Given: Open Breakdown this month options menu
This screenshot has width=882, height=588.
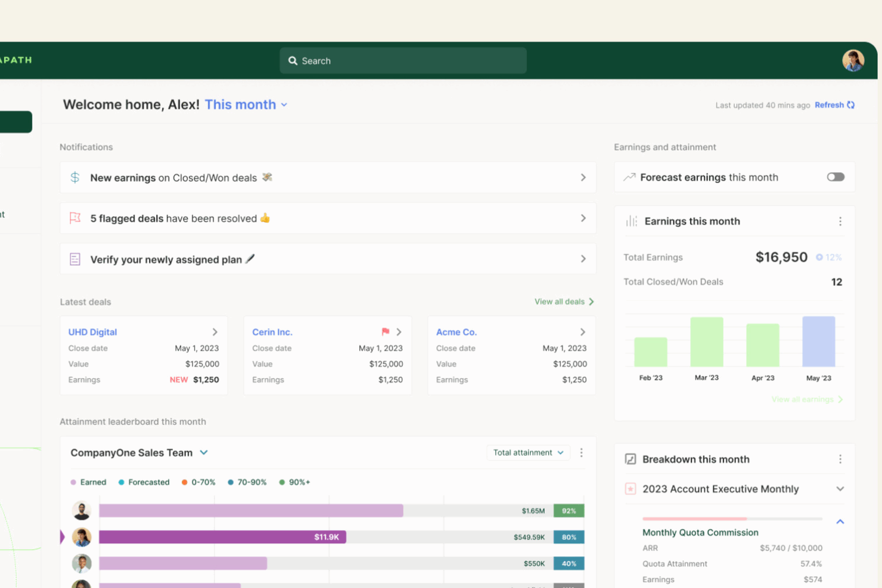Looking at the screenshot, I should point(840,459).
